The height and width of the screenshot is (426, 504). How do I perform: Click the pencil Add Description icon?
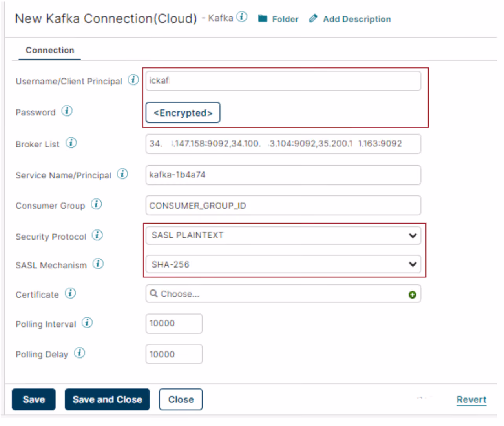(x=313, y=18)
